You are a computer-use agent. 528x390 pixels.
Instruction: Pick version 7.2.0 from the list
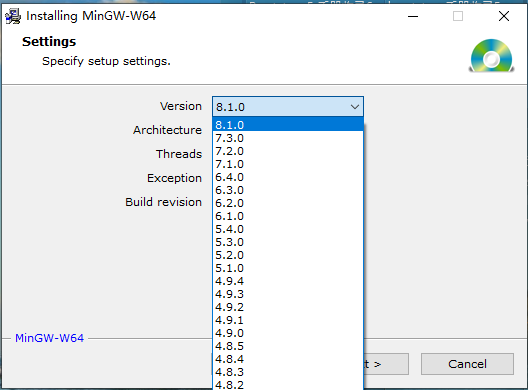tap(288, 151)
